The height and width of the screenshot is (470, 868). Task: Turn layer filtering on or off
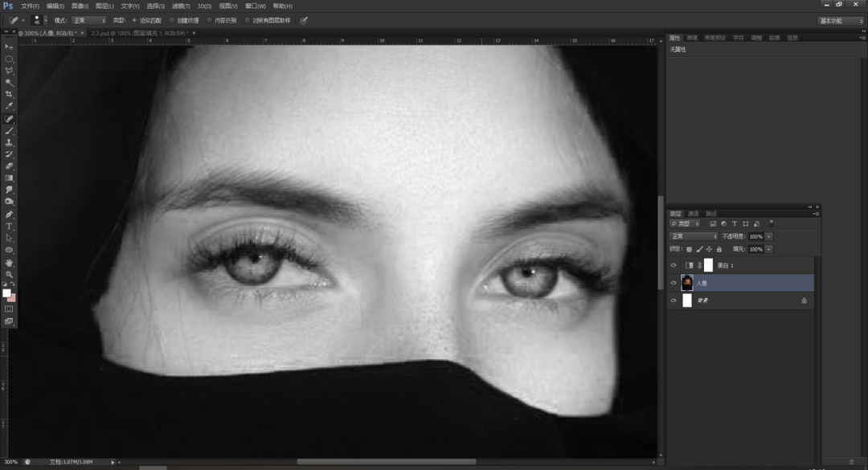[x=771, y=223]
